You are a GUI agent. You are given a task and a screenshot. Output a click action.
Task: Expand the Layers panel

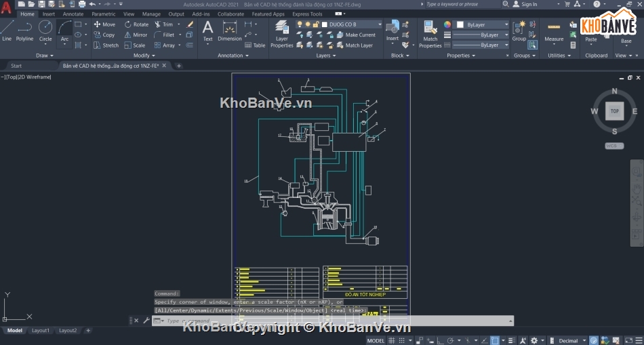click(326, 56)
